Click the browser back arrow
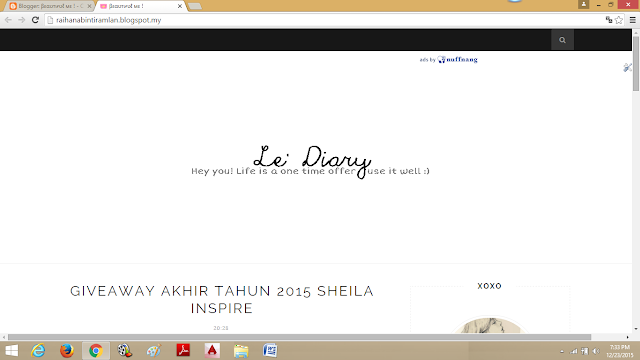Screen dimensions: 640x360 (x=8, y=20)
